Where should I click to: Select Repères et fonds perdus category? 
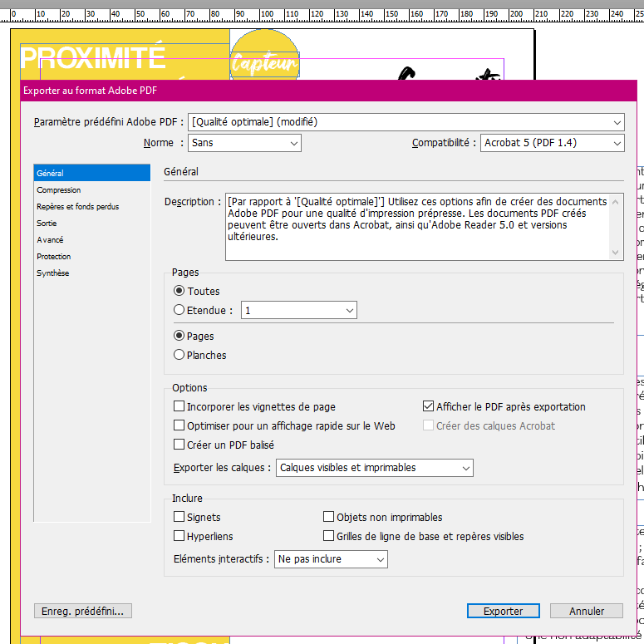point(92,207)
